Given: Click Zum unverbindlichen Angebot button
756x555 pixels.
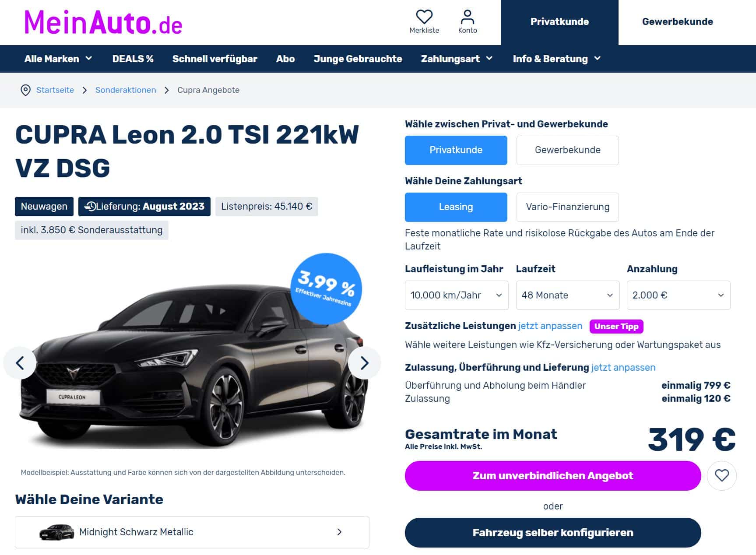Looking at the screenshot, I should (x=553, y=476).
